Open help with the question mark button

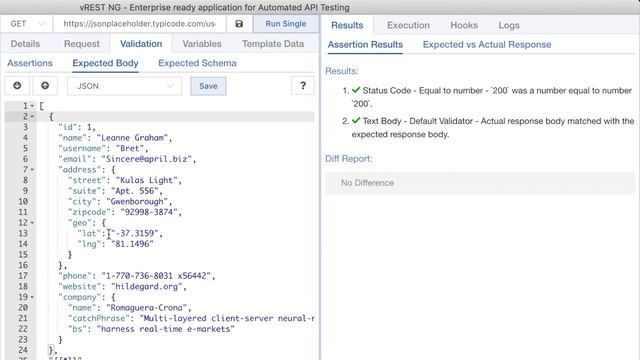(303, 86)
